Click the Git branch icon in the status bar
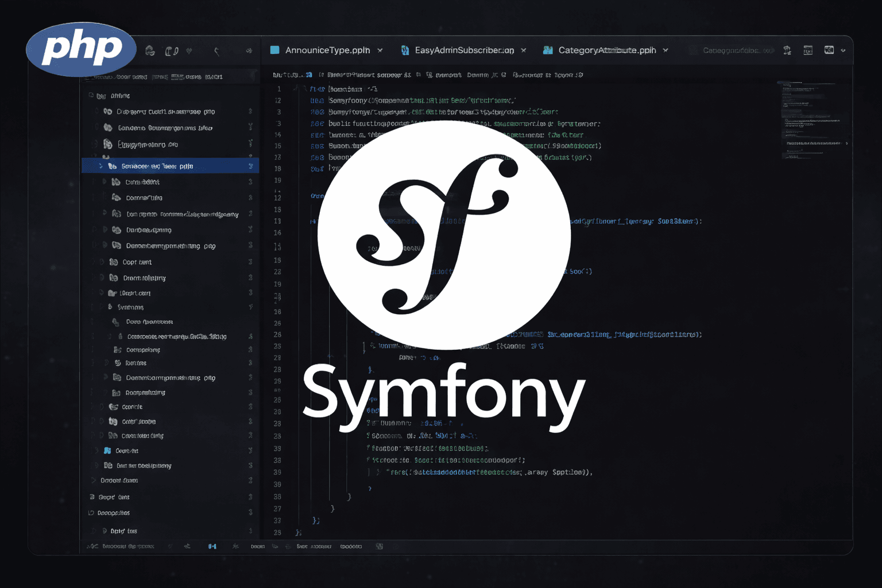 point(93,546)
